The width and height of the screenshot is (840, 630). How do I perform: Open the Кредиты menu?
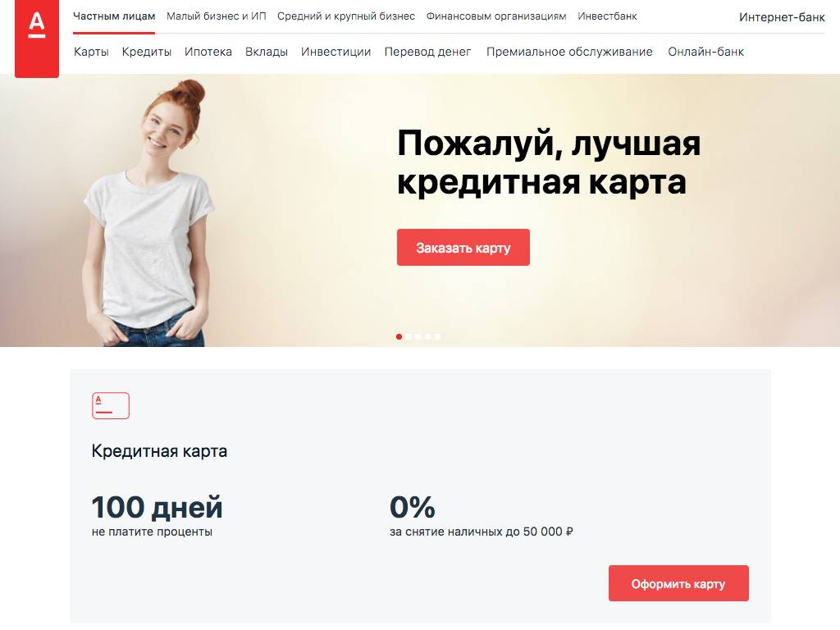pos(147,52)
